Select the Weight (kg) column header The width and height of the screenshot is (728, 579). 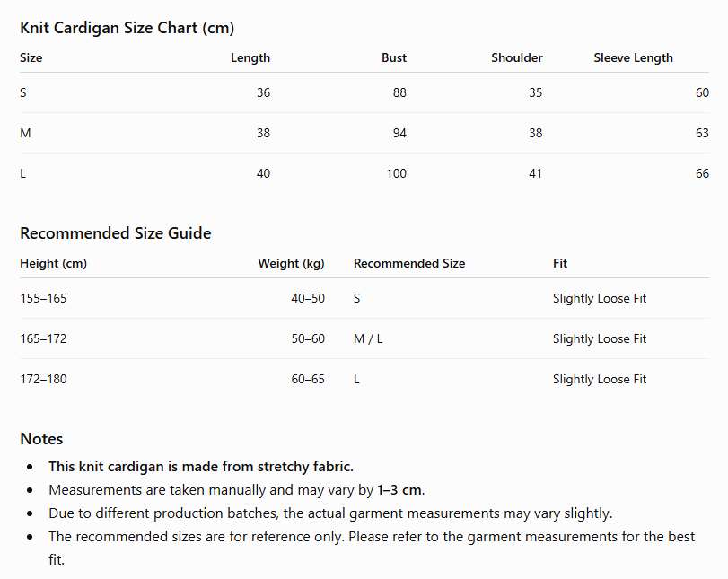pyautogui.click(x=291, y=264)
